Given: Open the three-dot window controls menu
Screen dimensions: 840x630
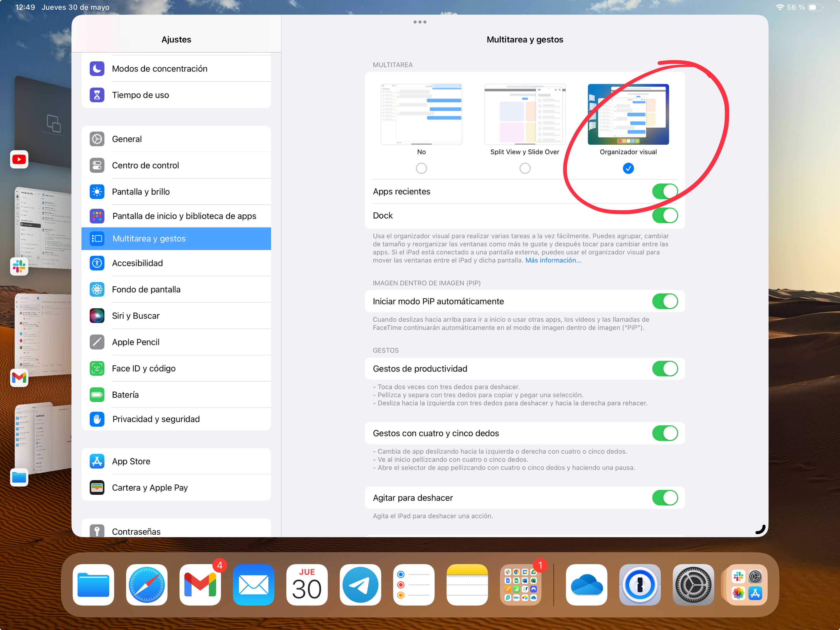Looking at the screenshot, I should click(420, 22).
